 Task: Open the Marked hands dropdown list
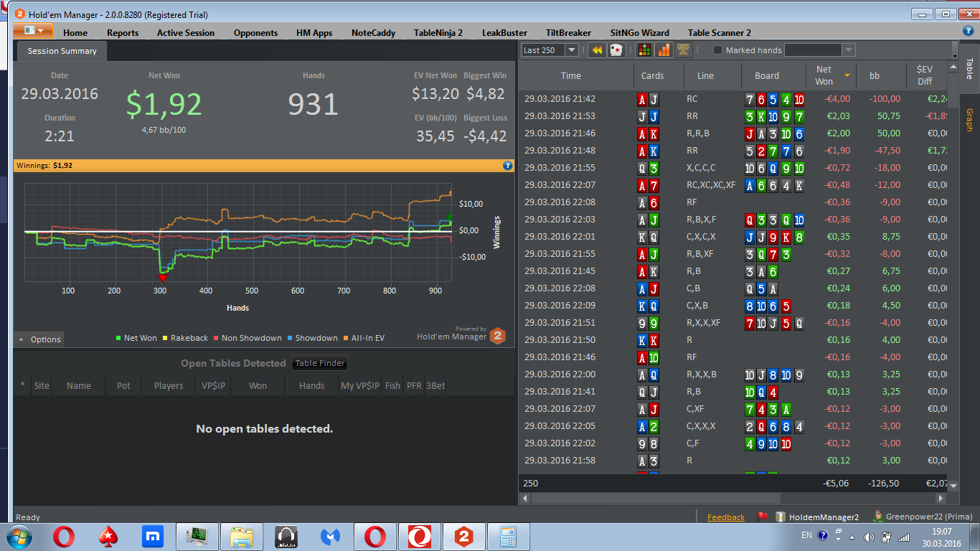point(849,50)
